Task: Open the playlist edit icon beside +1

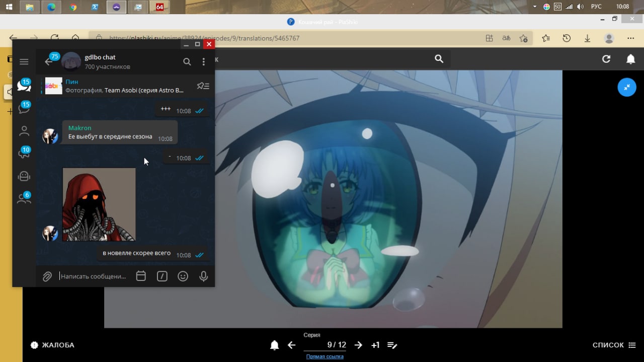Action: [x=392, y=345]
